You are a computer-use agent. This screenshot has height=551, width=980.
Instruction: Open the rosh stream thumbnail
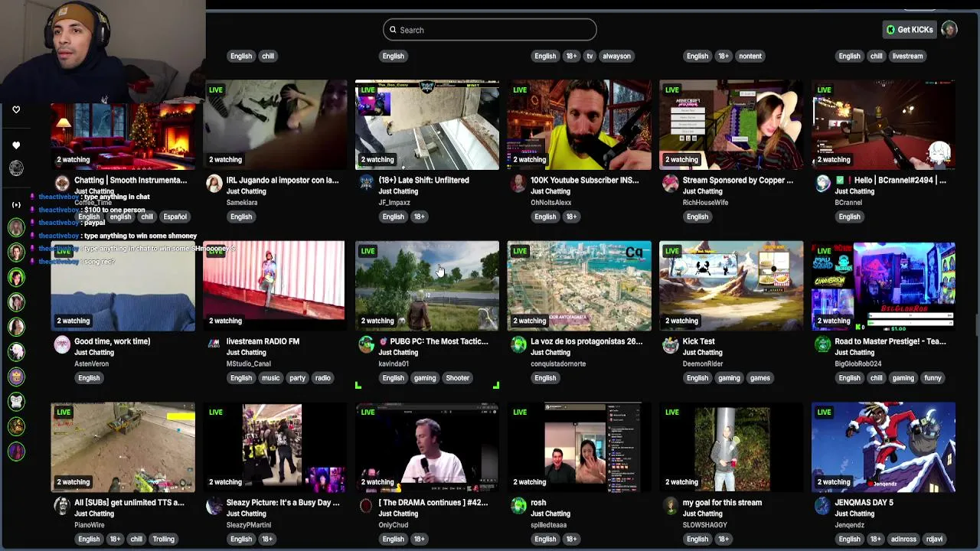pos(580,447)
